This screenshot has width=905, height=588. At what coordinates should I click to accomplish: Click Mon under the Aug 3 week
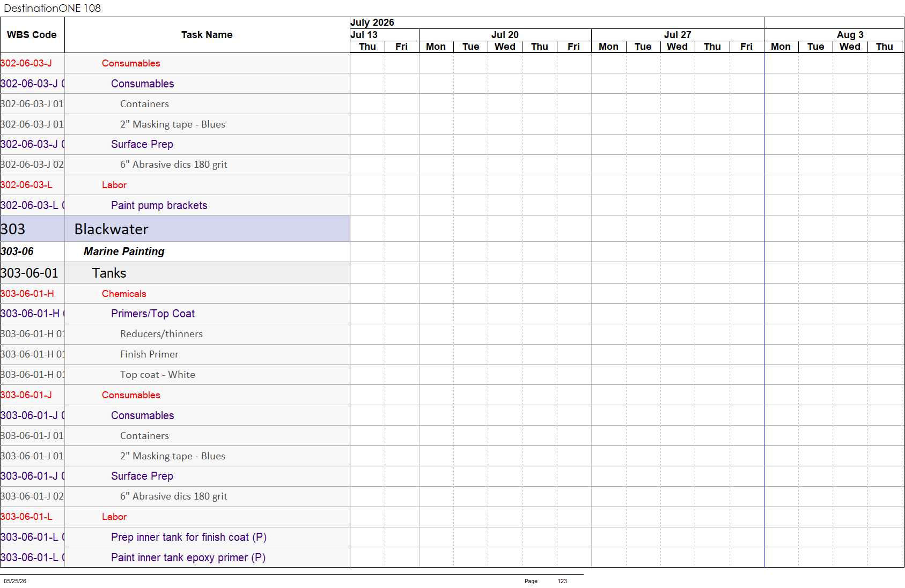tap(781, 47)
